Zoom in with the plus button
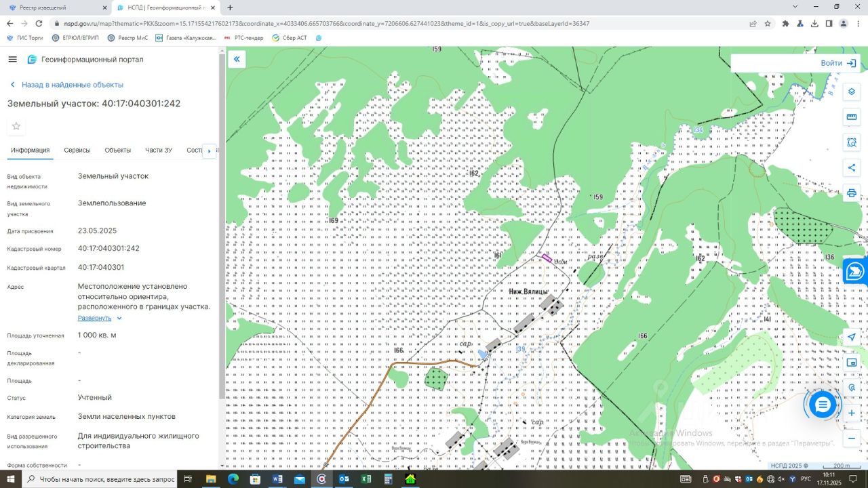This screenshot has width=868, height=488. (x=852, y=413)
